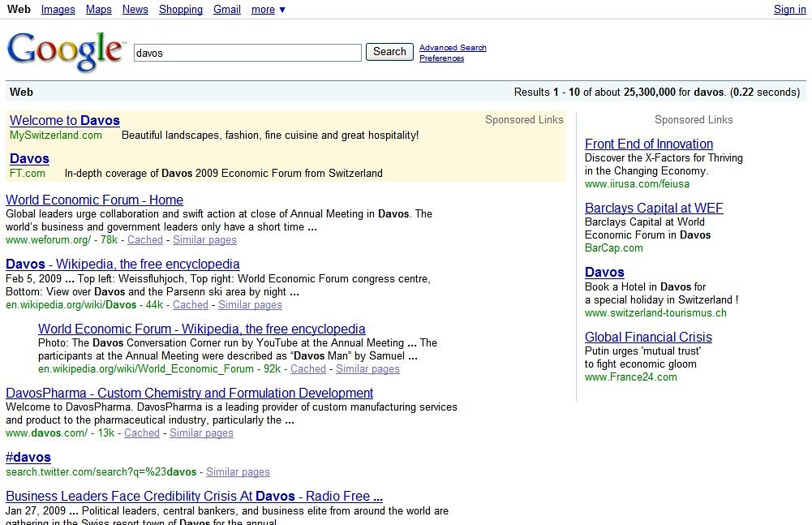Open 'Business Leaders Face Credibility Crisis At Davos' result
The height and width of the screenshot is (525, 812).
[x=194, y=496]
